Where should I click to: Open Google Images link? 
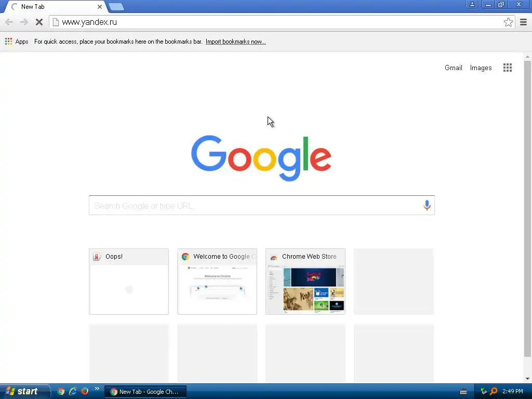click(x=481, y=68)
